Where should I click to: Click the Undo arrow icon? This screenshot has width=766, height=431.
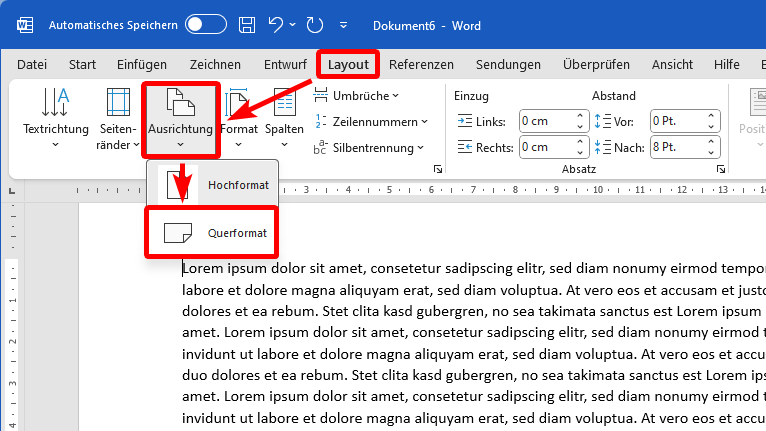(x=277, y=24)
